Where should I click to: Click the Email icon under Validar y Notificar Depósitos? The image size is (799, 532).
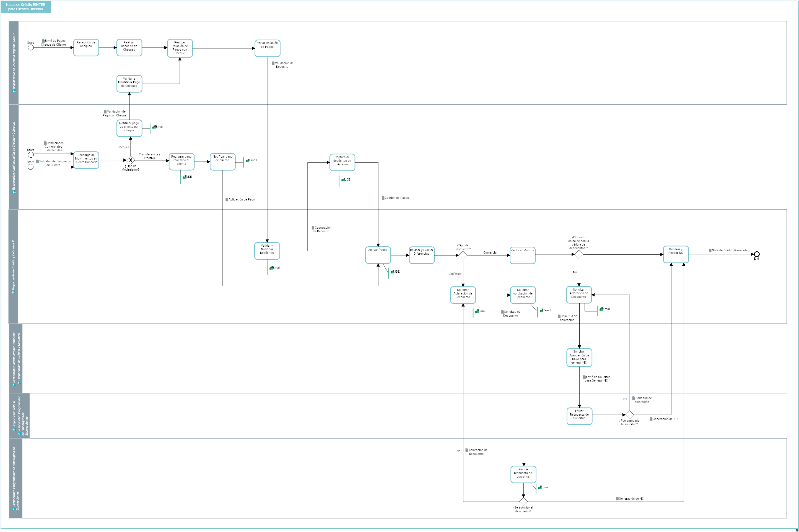pos(271,268)
